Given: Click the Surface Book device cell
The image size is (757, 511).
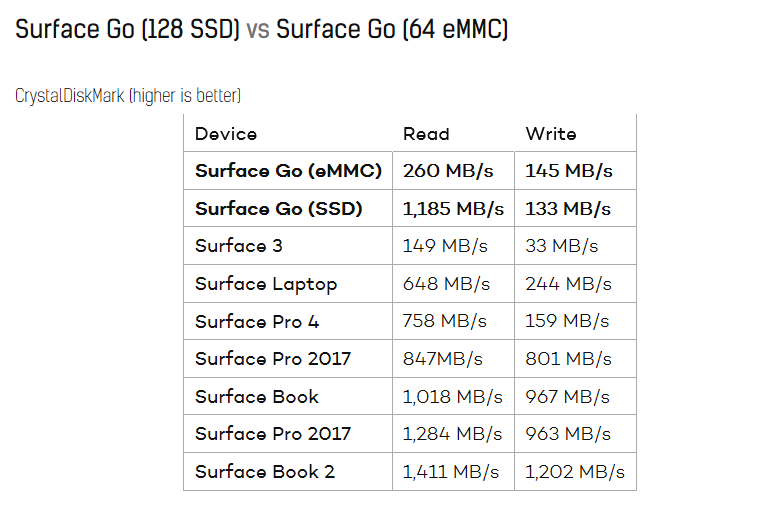Looking at the screenshot, I should (257, 397).
